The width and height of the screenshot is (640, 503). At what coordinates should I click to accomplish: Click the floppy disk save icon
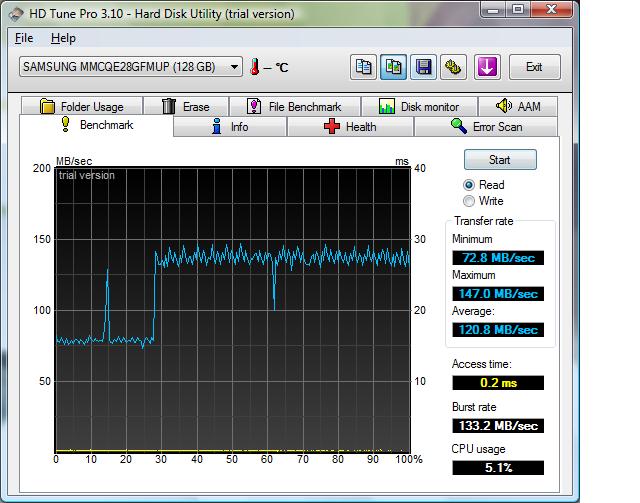click(423, 67)
